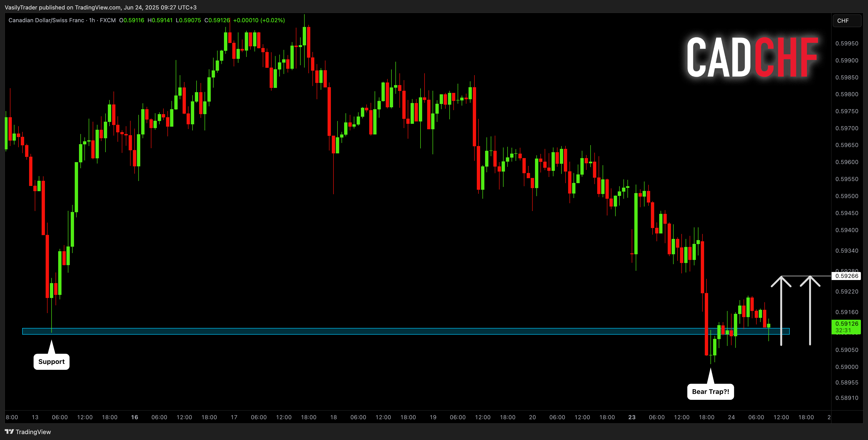Screen dimensions: 868x440
Task: Click the 0.59160 price axis label
Action: [847, 312]
